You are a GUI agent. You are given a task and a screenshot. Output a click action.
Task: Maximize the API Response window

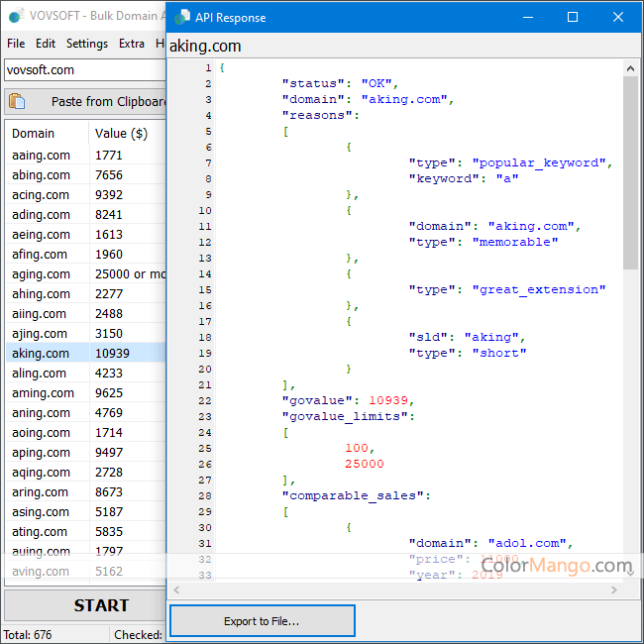pos(573,17)
